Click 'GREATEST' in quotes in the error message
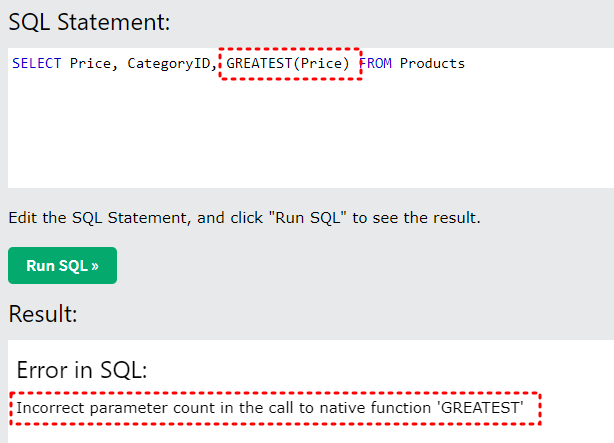Image resolution: width=614 pixels, height=443 pixels. (480, 408)
